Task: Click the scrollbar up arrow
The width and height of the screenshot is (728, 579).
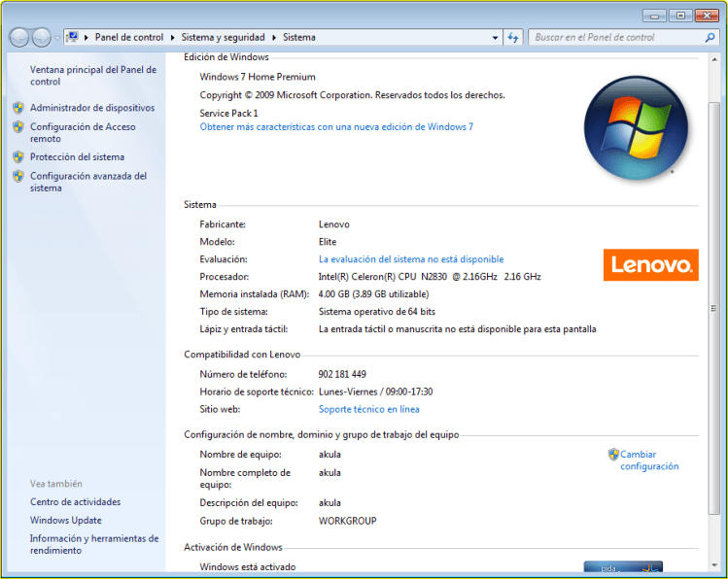Action: click(x=714, y=59)
